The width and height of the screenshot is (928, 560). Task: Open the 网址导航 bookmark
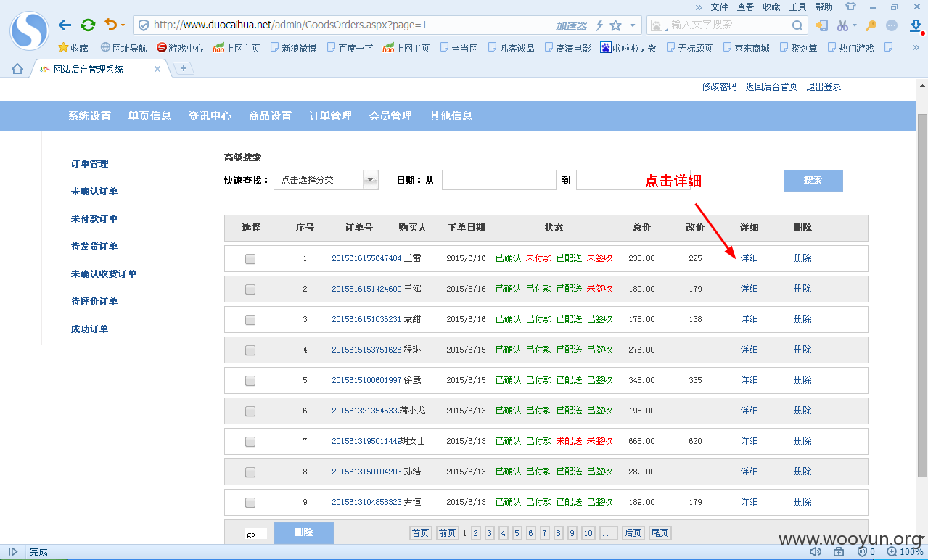coord(123,48)
